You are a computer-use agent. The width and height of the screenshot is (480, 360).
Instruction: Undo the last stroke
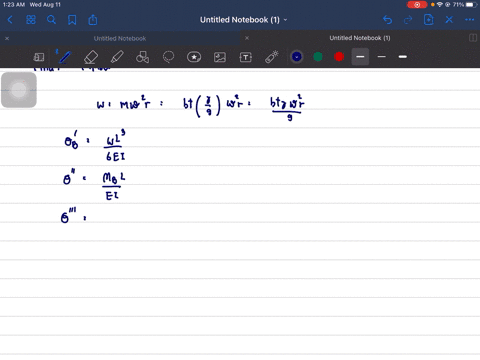(x=387, y=20)
